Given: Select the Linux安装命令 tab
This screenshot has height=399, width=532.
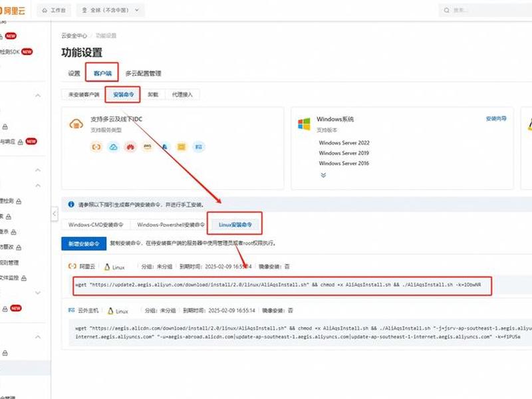Looking at the screenshot, I should (235, 225).
